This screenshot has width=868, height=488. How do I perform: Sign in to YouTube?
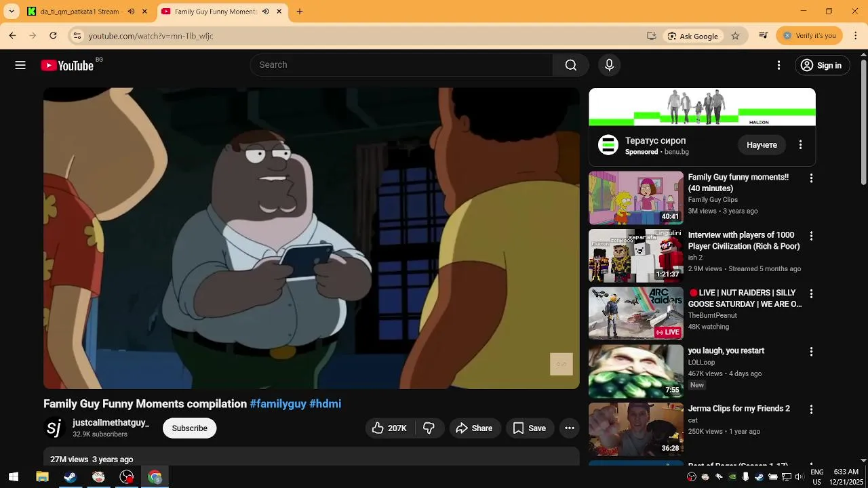coord(822,65)
